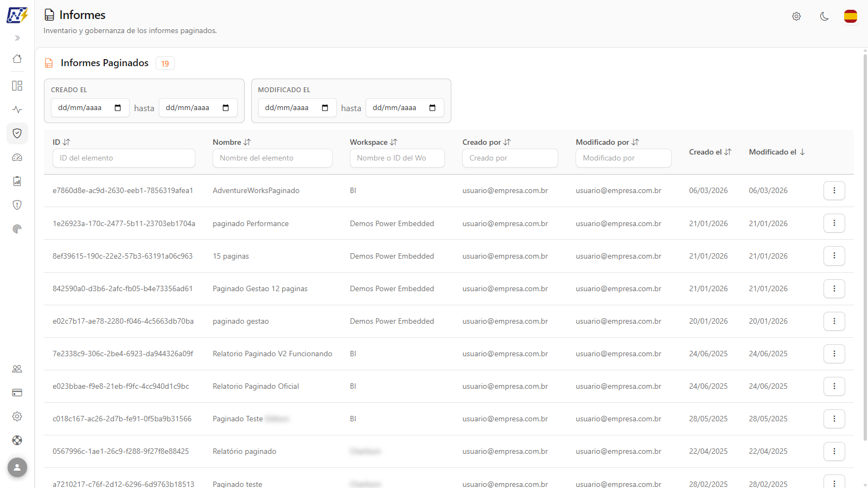This screenshot has width=868, height=488.
Task: Focus the ID del elemento filter field
Action: pos(124,158)
